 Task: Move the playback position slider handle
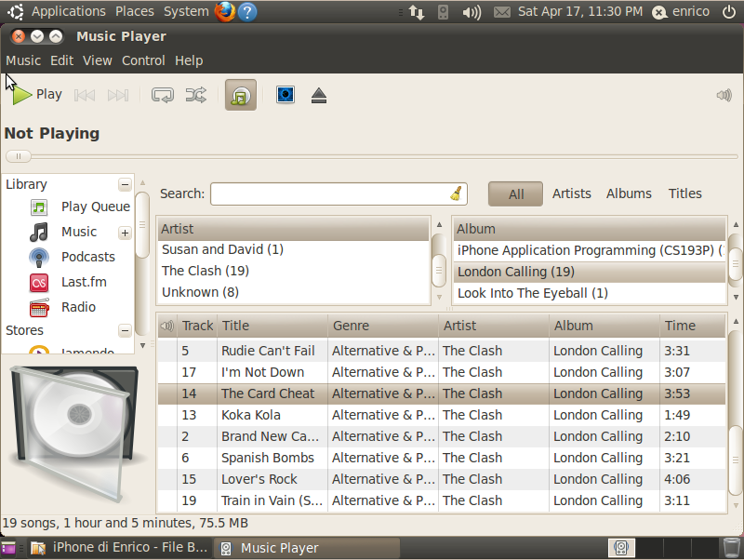pyautogui.click(x=19, y=156)
